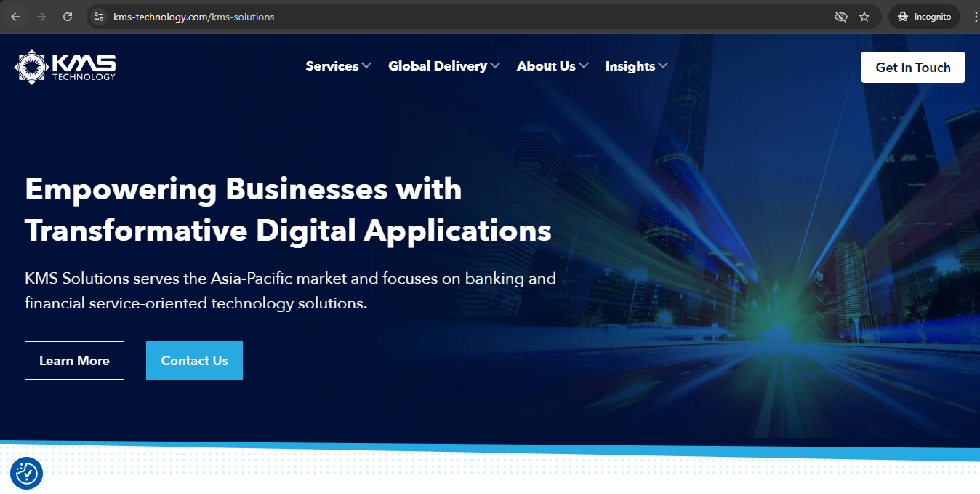Expand the chevron next to Services
The image size is (980, 494).
pyautogui.click(x=366, y=66)
